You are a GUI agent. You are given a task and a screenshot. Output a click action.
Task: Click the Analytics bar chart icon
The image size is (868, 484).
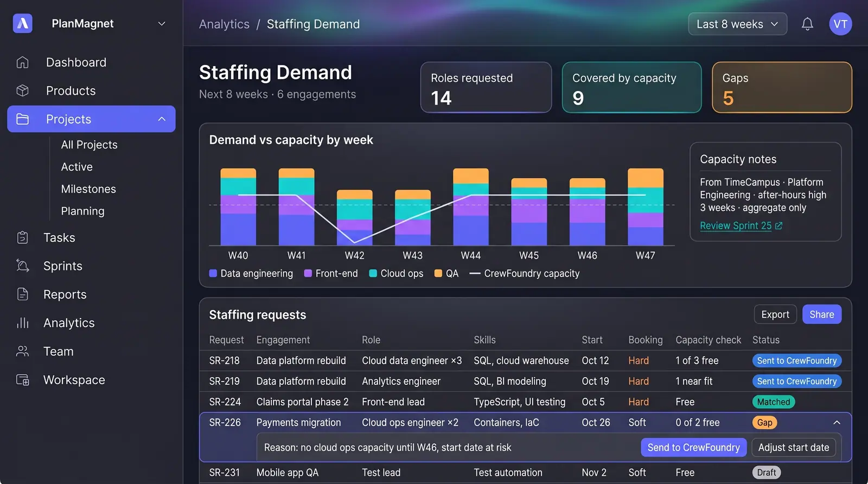(x=22, y=323)
